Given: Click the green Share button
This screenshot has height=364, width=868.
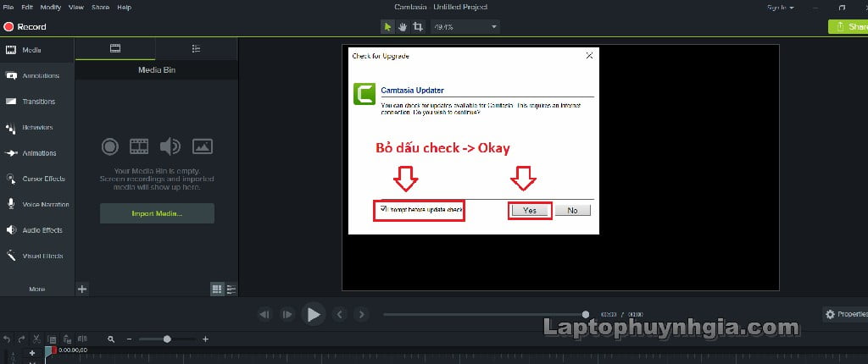Looking at the screenshot, I should [848, 26].
